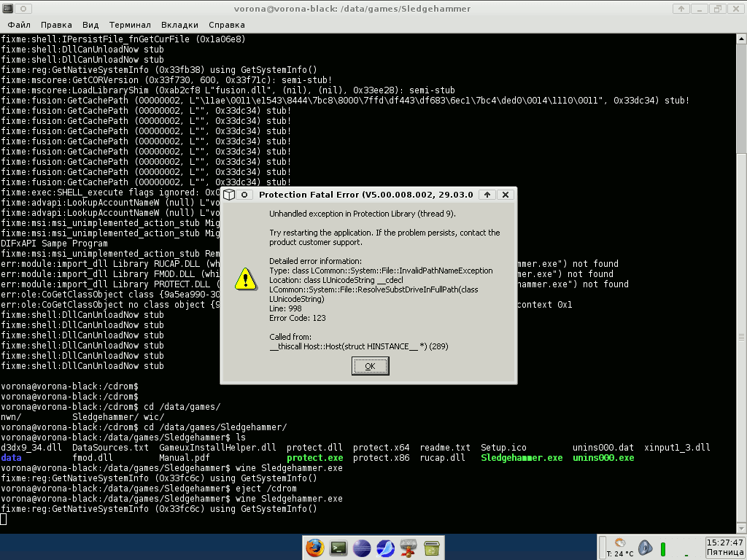Viewport: 747px width, 560px height.
Task: Open the SeaMonkey launcher in the panel
Action: 385,548
